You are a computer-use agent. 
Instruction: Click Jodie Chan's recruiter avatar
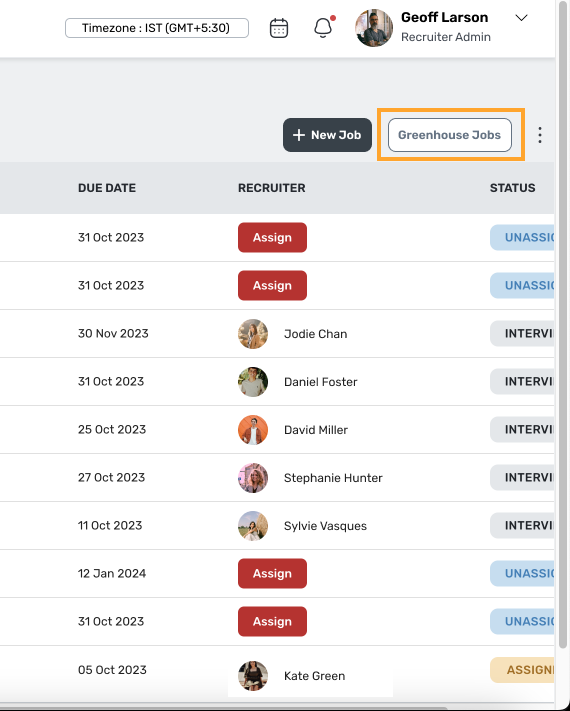253,334
